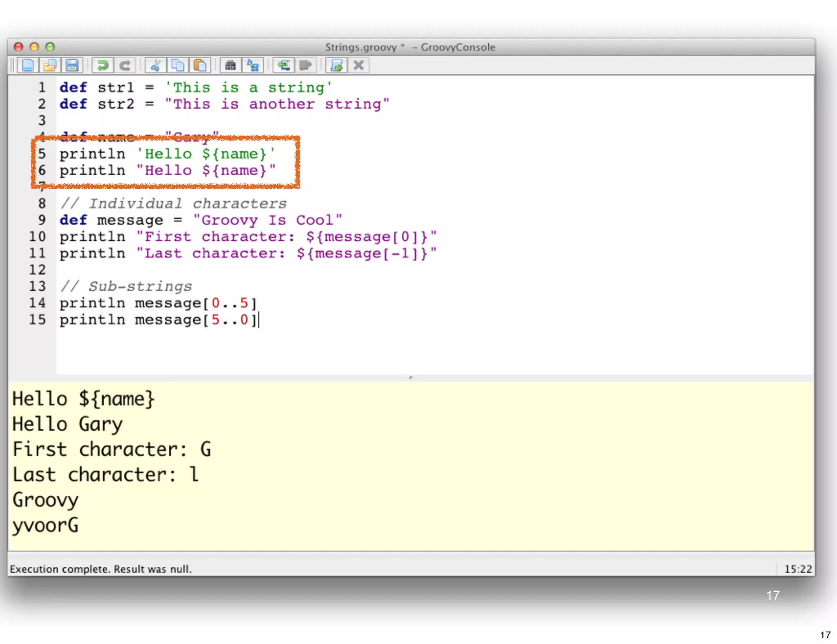Click the divider between editor and output
837x644 pixels.
click(411, 378)
